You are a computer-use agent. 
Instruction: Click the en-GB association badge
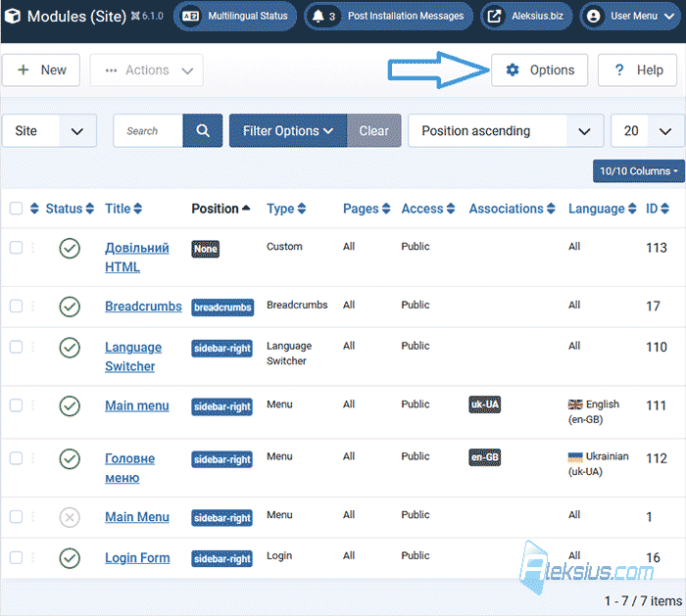[485, 457]
